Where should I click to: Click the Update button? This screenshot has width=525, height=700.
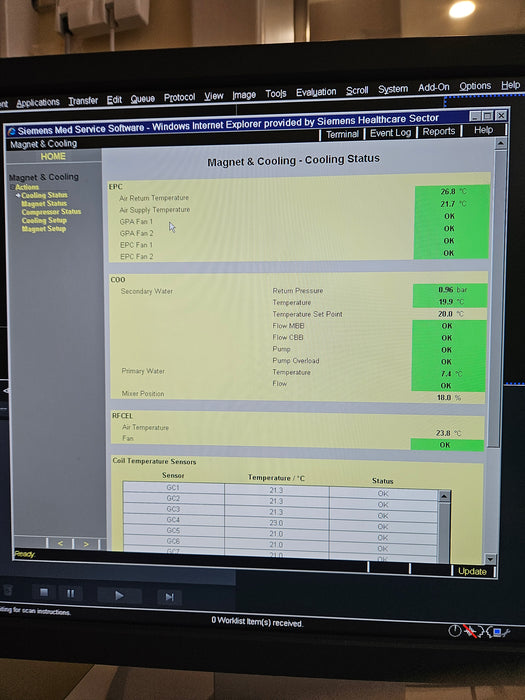(472, 571)
